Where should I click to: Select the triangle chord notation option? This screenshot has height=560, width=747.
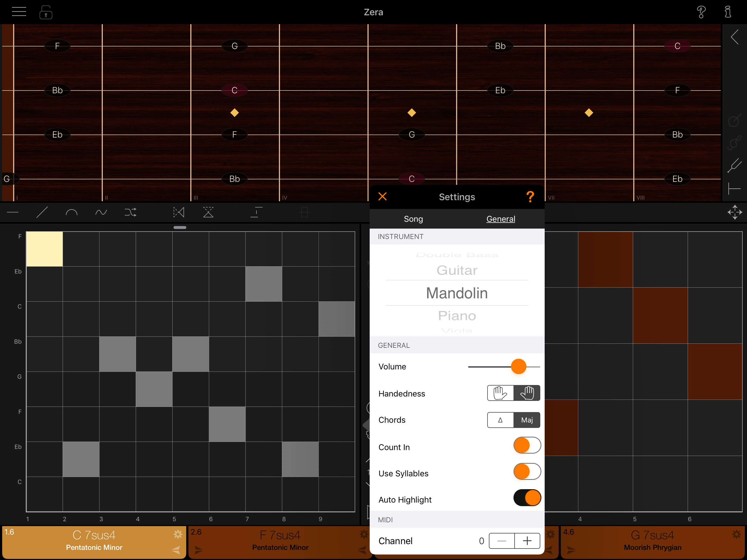(500, 420)
